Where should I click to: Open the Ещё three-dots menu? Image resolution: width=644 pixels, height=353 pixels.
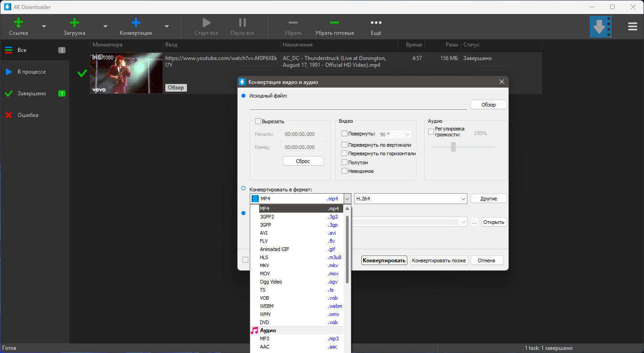376,23
